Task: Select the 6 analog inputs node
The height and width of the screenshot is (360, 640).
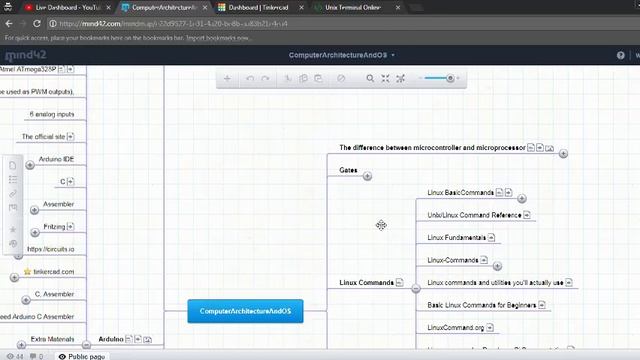Action: click(x=52, y=114)
